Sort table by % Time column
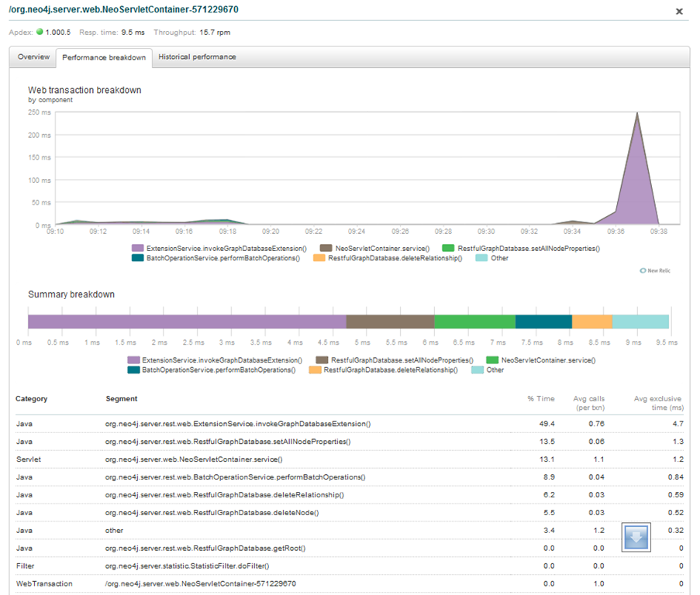 [540, 399]
